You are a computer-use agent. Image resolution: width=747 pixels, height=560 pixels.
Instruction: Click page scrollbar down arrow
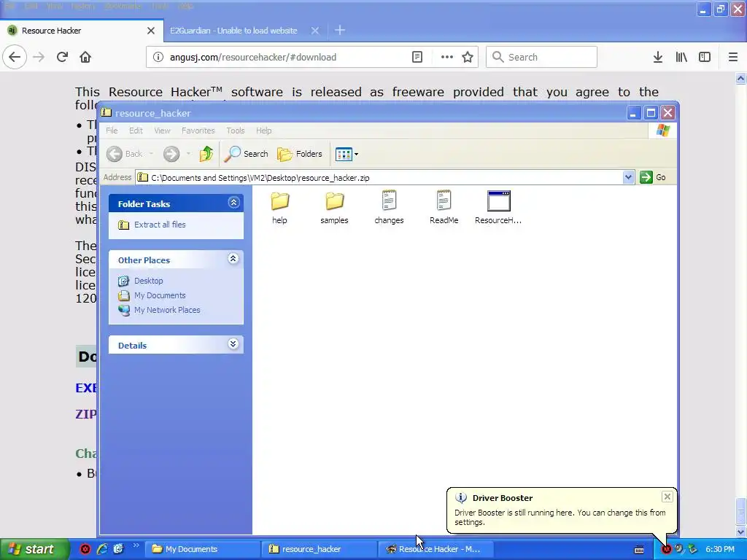click(741, 532)
